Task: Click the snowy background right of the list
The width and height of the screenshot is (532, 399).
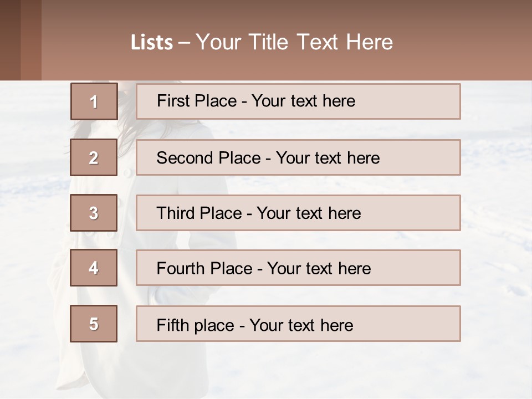Action: coord(496,211)
